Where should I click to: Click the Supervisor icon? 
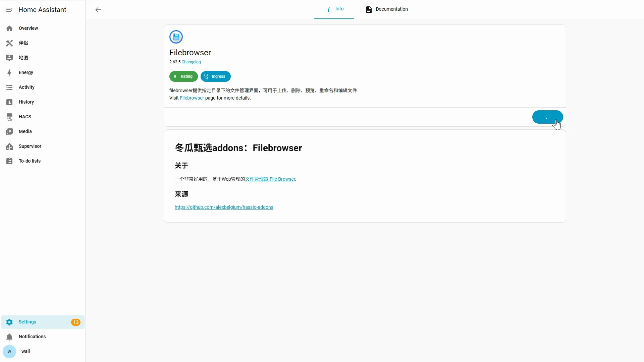tap(9, 146)
